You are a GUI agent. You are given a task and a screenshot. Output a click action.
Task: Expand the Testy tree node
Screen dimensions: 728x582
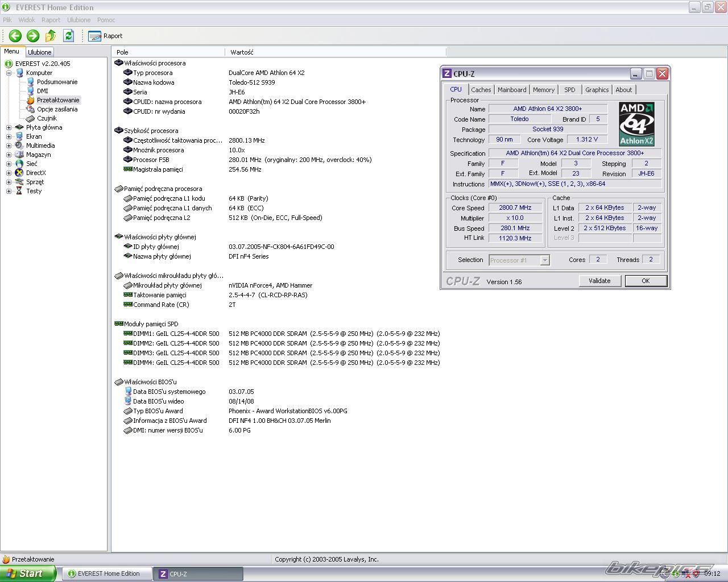(x=9, y=191)
